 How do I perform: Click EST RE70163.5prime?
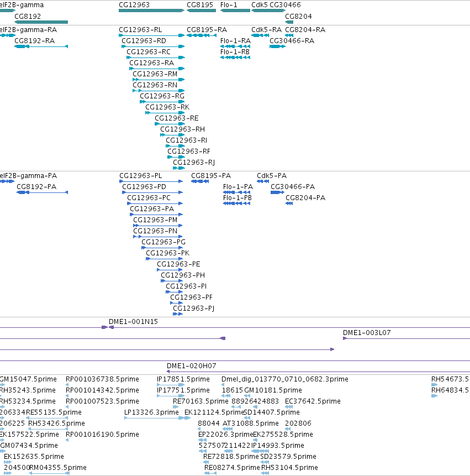(176, 407)
